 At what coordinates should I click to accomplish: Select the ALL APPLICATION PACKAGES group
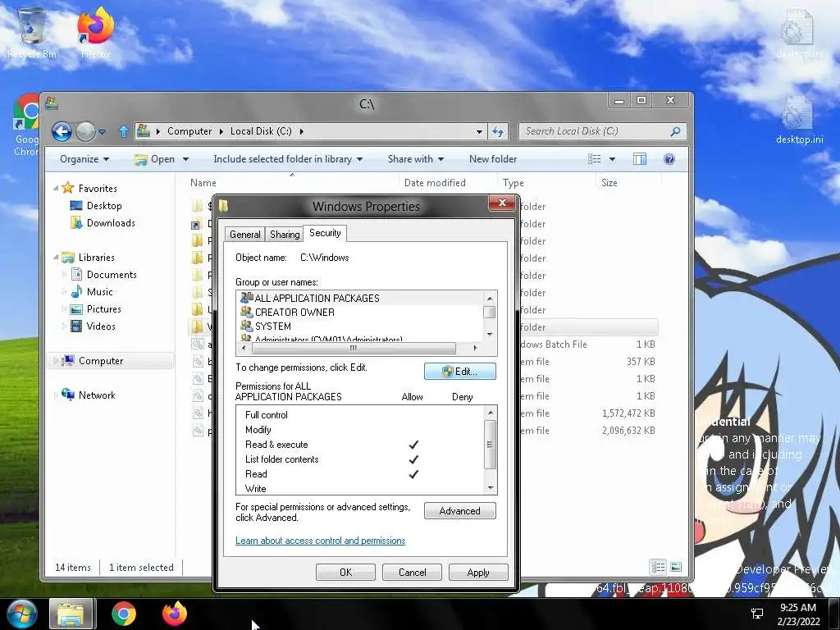click(x=360, y=298)
